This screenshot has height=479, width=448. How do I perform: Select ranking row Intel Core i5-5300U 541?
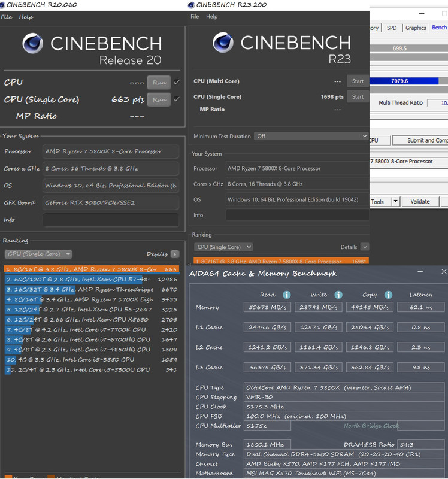[x=92, y=369]
